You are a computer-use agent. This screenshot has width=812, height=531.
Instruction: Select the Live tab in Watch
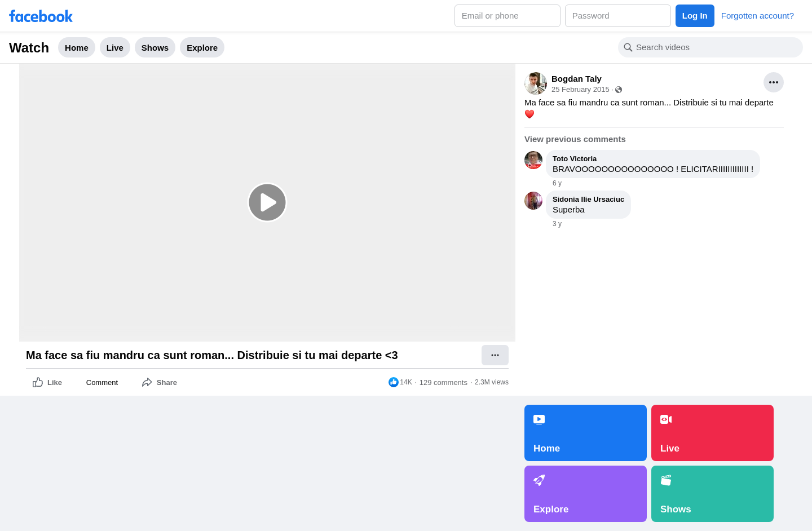[x=115, y=47]
